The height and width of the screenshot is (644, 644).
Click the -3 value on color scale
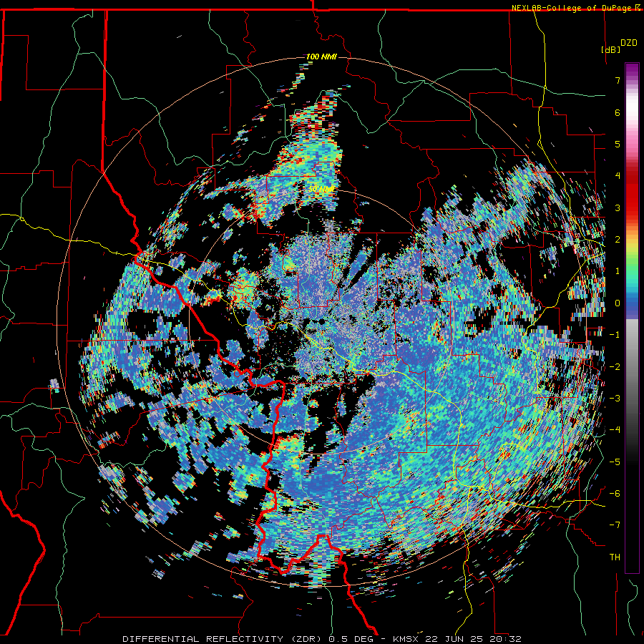pos(615,399)
